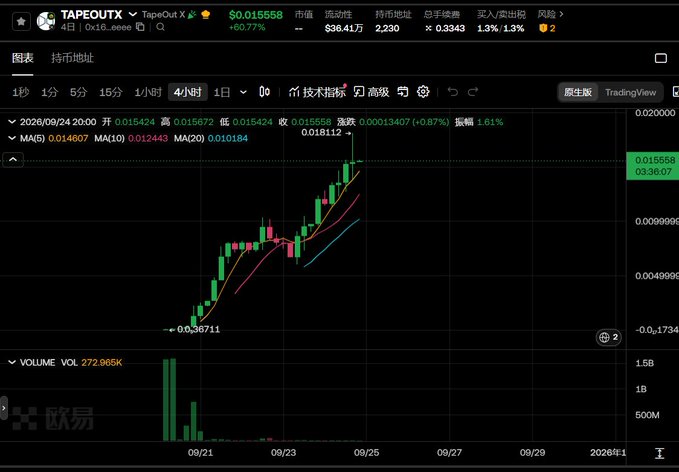Image resolution: width=679 pixels, height=472 pixels.
Task: Click the low price label on chart
Action: pos(198,330)
